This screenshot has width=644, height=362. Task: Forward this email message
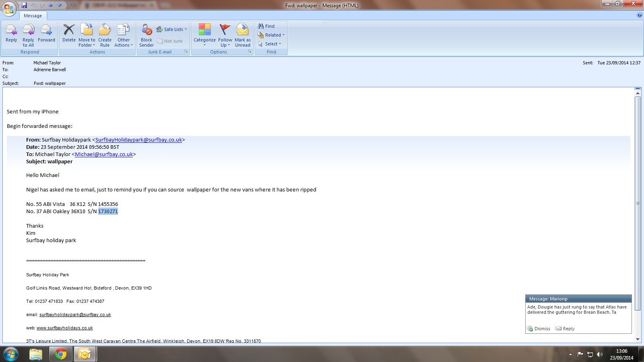[46, 34]
